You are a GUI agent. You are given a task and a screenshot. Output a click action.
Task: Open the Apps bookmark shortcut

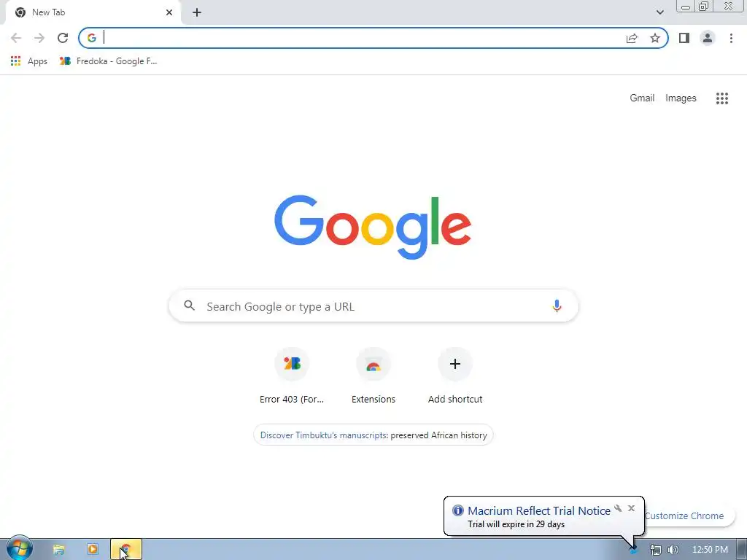pyautogui.click(x=29, y=61)
